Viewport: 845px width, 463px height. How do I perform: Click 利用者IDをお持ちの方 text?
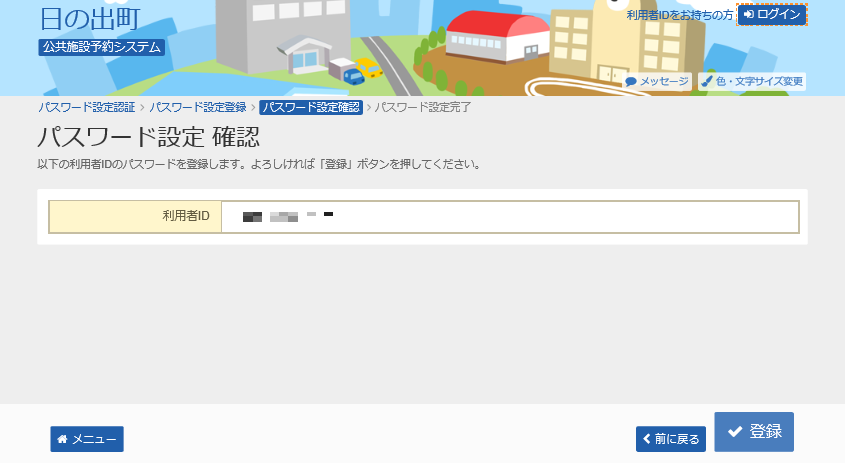680,15
